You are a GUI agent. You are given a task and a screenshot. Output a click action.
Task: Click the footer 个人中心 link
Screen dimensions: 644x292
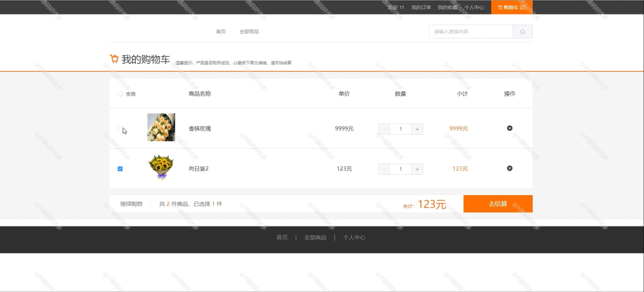click(354, 237)
